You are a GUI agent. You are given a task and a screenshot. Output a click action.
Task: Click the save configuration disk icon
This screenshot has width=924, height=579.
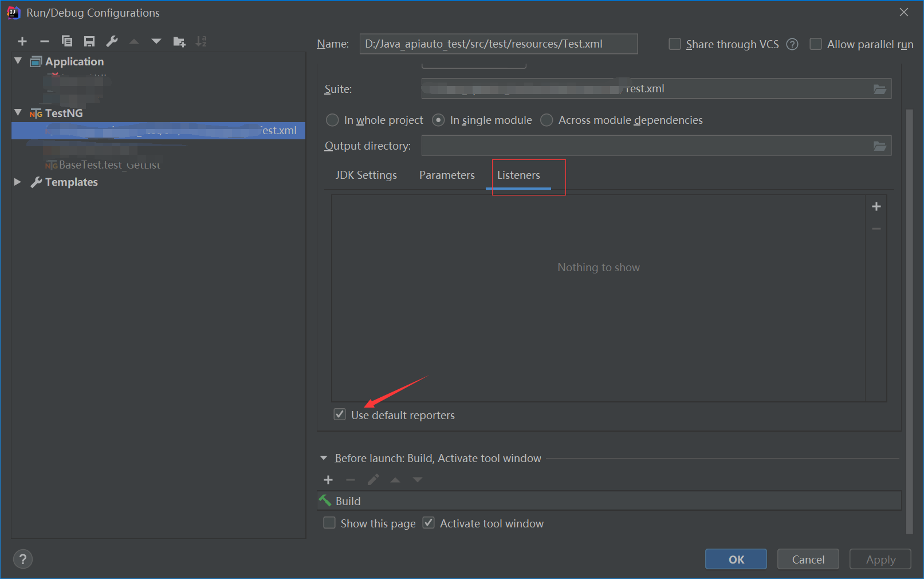pyautogui.click(x=89, y=41)
